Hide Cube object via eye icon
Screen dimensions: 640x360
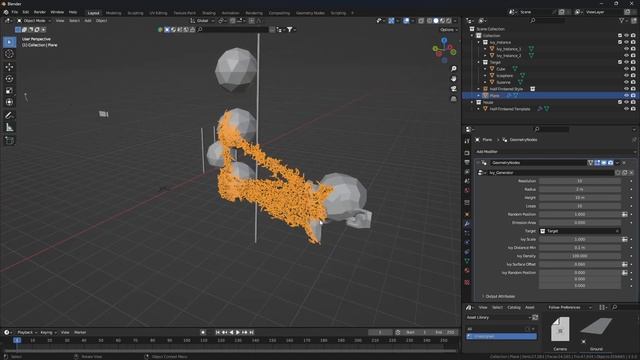click(x=627, y=69)
